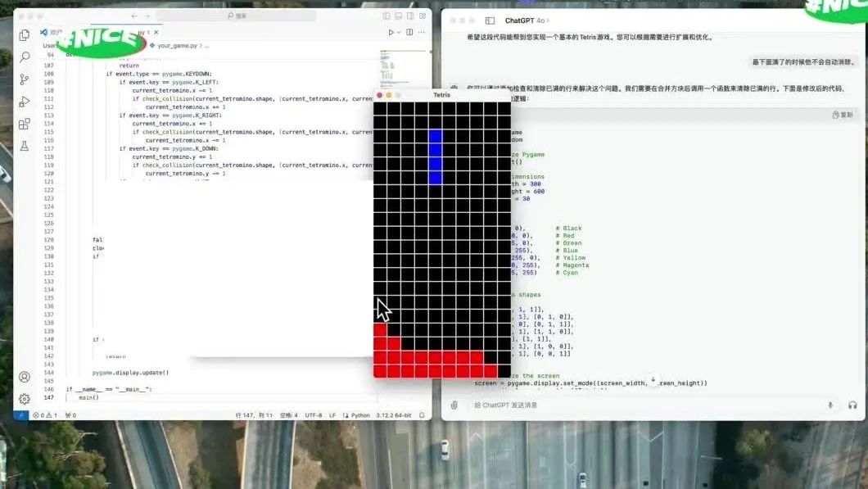Open the ChatGPT 4o model selector
The image size is (868, 489).
[527, 20]
